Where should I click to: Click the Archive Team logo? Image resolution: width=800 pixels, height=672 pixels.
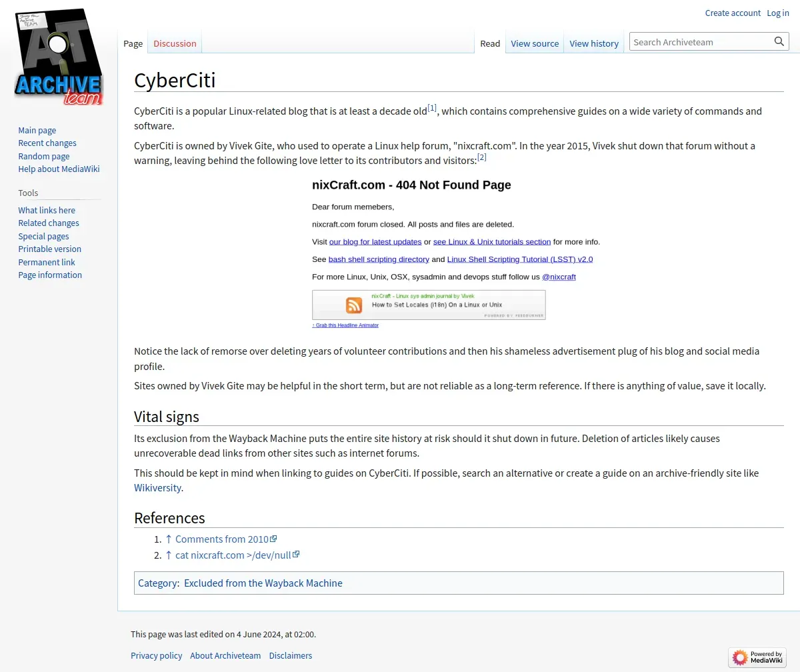point(59,57)
